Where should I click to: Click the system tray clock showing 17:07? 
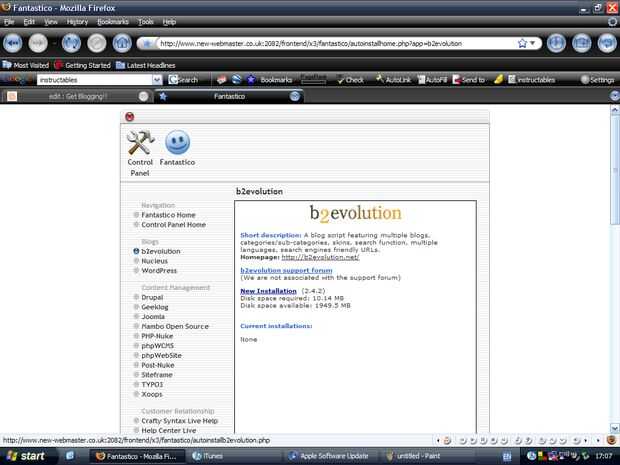603,456
